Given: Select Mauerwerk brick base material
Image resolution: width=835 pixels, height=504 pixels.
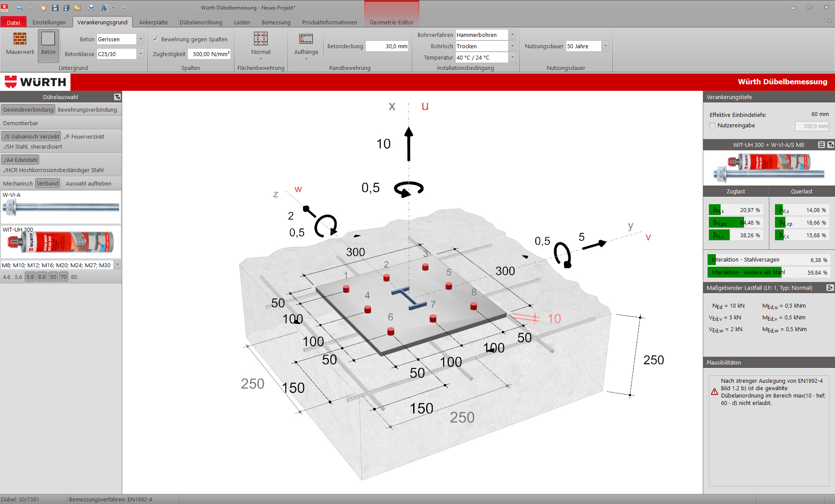Looking at the screenshot, I should tap(20, 43).
